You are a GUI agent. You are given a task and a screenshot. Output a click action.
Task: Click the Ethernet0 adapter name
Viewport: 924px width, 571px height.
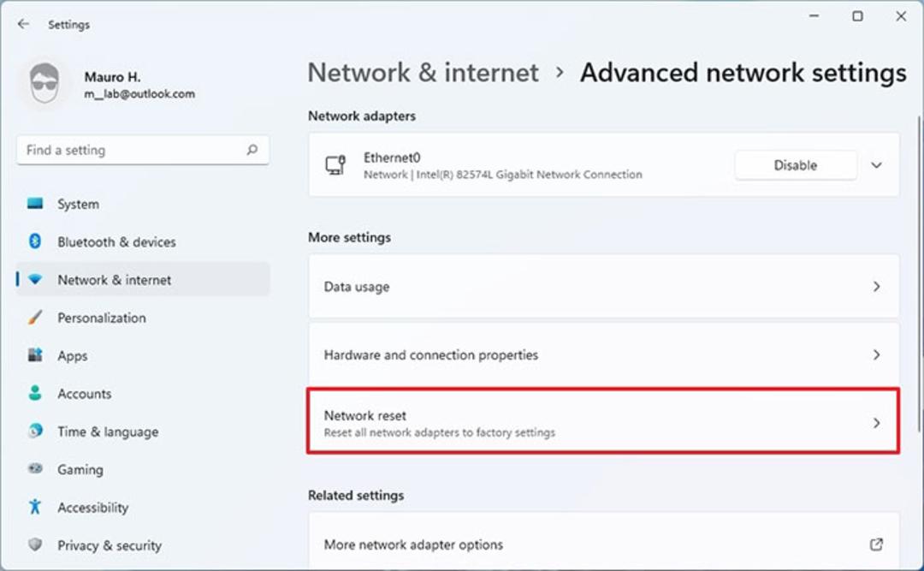pos(391,158)
